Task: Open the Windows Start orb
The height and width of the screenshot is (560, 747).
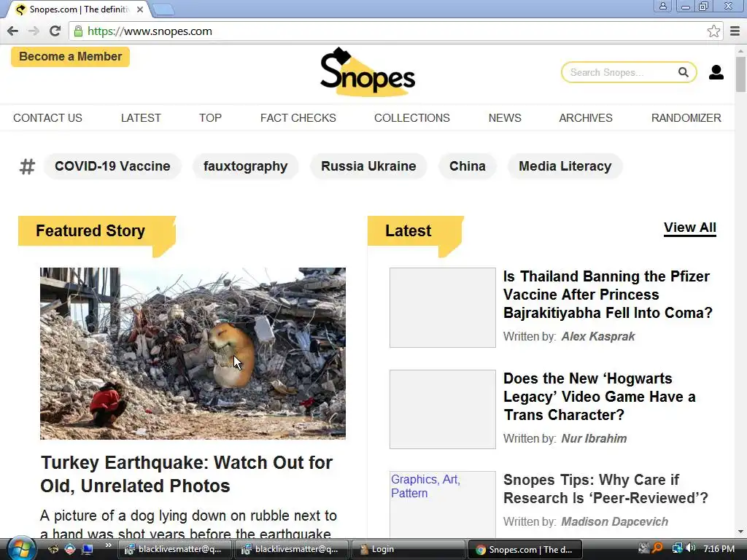Action: pyautogui.click(x=21, y=549)
